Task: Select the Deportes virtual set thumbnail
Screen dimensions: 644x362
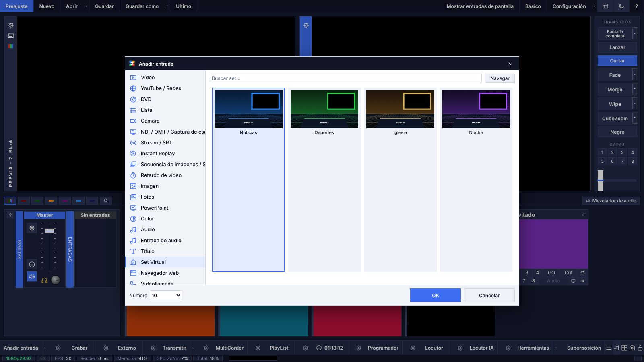Action: point(324,109)
